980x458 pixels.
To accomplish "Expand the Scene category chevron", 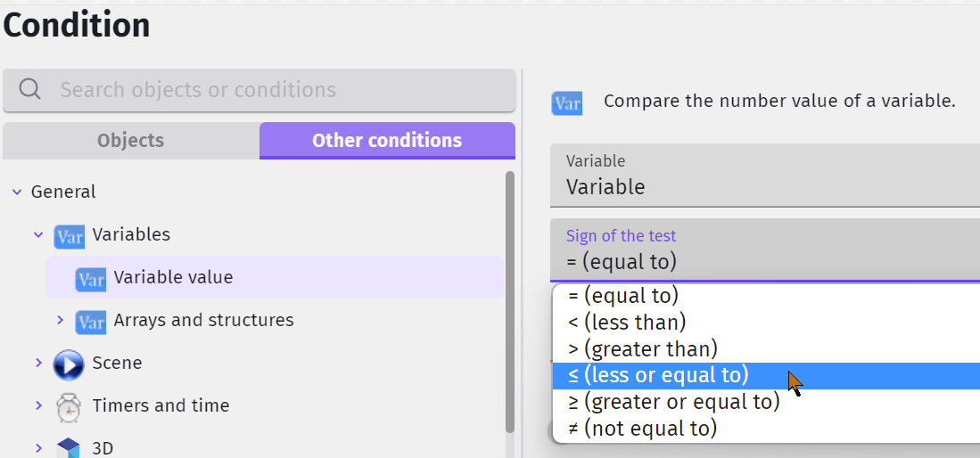I will tap(38, 363).
